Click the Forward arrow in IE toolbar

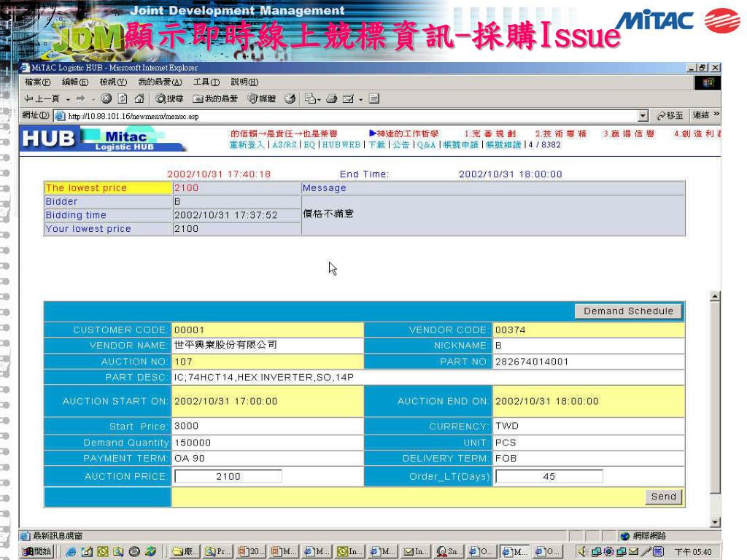(81, 98)
